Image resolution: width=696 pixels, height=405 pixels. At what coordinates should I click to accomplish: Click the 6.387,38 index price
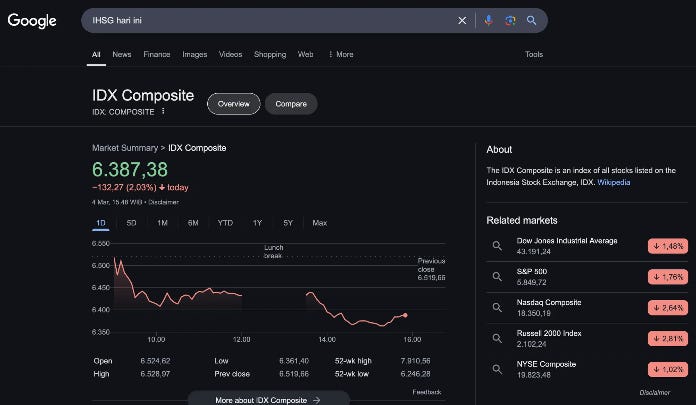pyautogui.click(x=130, y=169)
